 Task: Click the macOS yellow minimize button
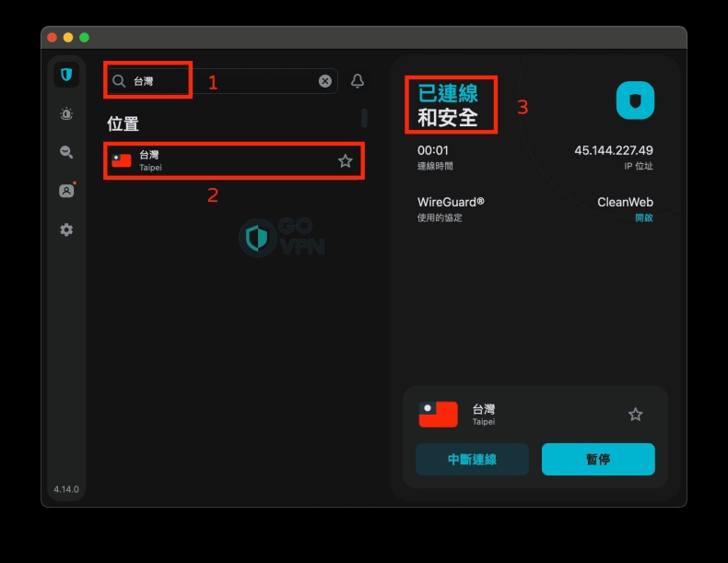(x=68, y=38)
